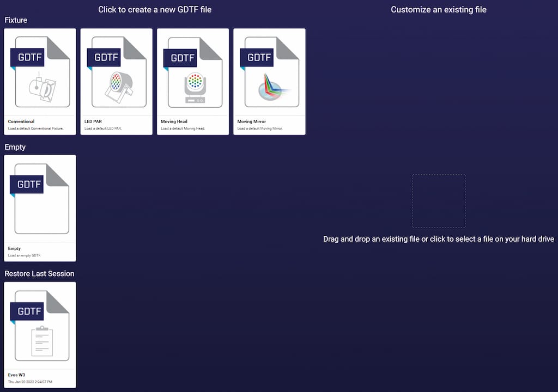This screenshot has height=392, width=558.
Task: Click the 'Conventional' card title
Action: 21,121
